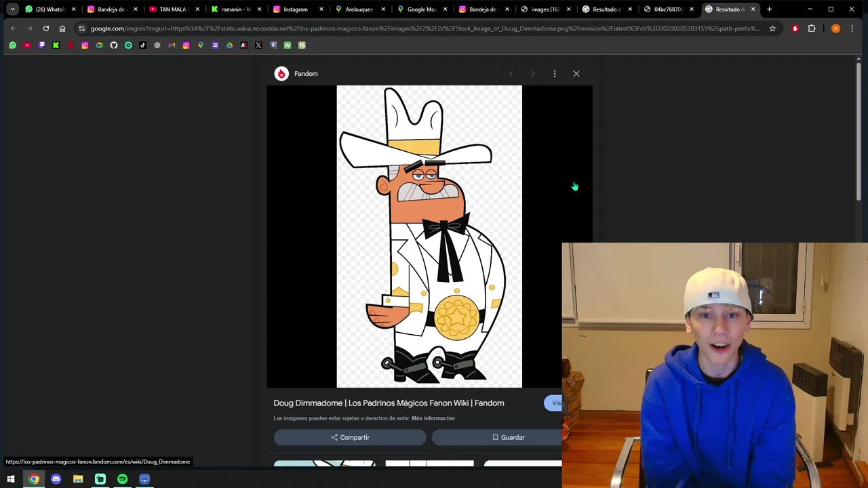The height and width of the screenshot is (488, 868).
Task: Open the GitHub bookmark icon
Action: (113, 45)
